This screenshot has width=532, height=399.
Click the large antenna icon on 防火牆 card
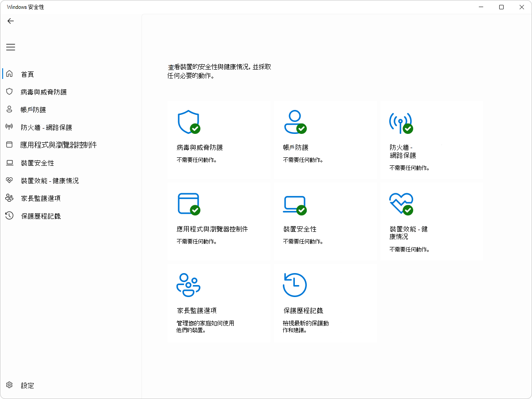pyautogui.click(x=401, y=122)
